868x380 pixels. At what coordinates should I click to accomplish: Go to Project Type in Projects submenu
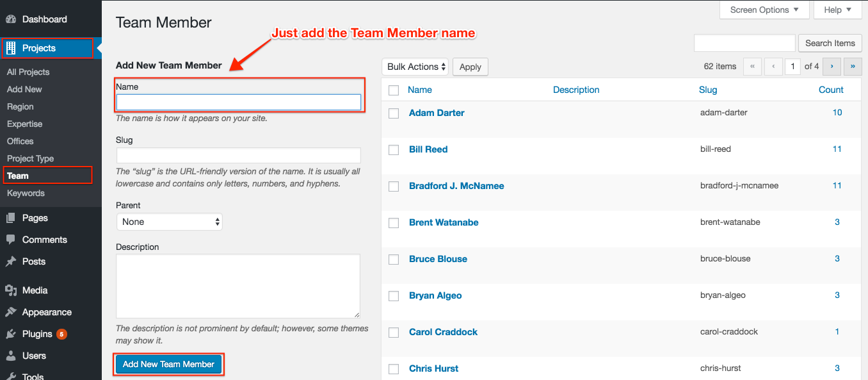pos(30,158)
